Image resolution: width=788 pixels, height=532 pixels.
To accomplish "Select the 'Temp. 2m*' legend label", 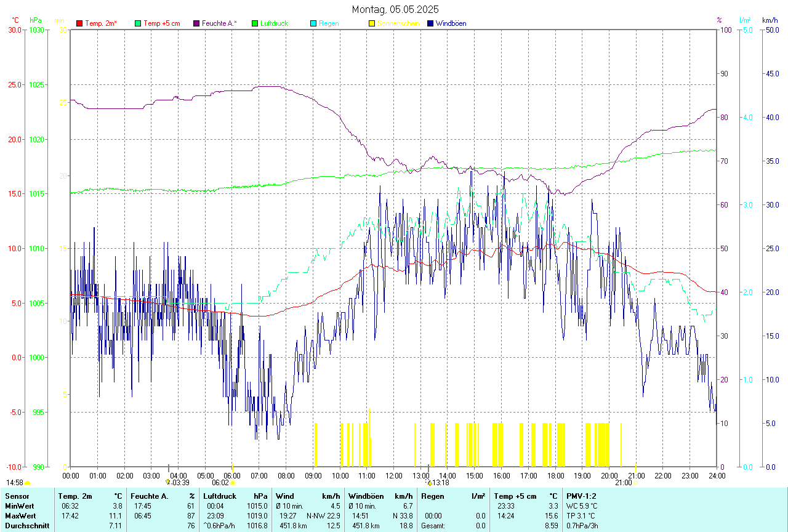I will pos(101,23).
